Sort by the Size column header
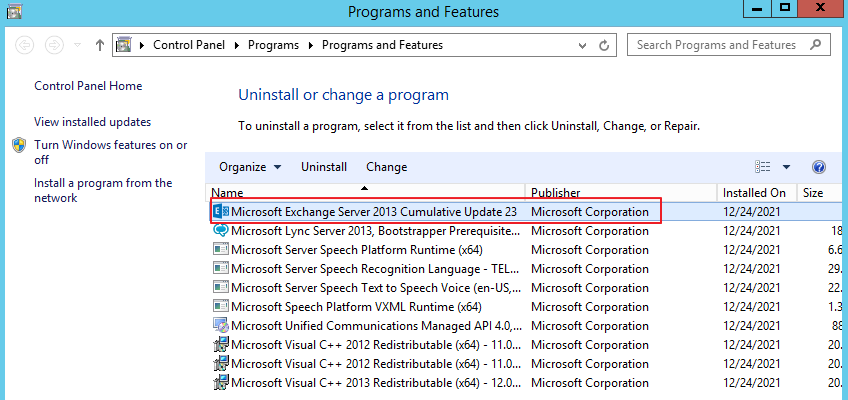The height and width of the screenshot is (400, 848). coord(820,192)
